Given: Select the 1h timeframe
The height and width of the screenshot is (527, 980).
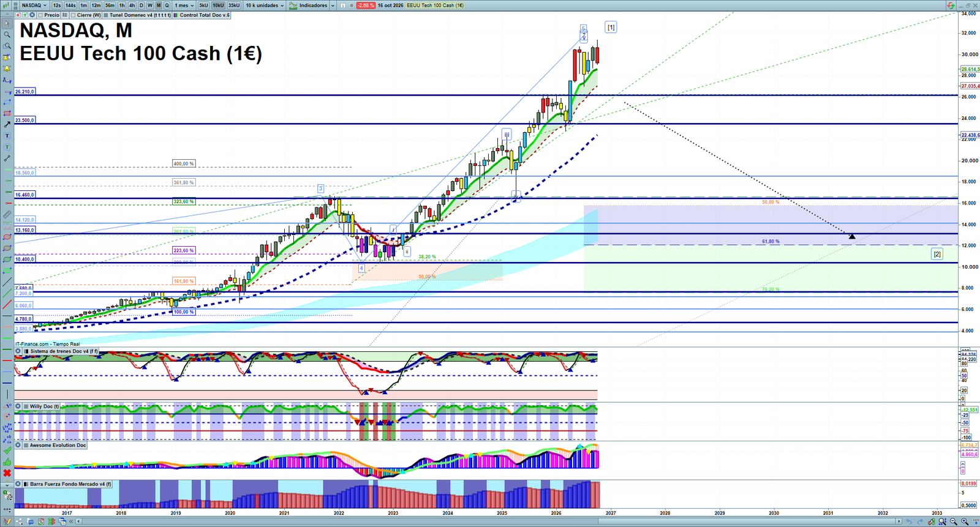Looking at the screenshot, I should (122, 6).
